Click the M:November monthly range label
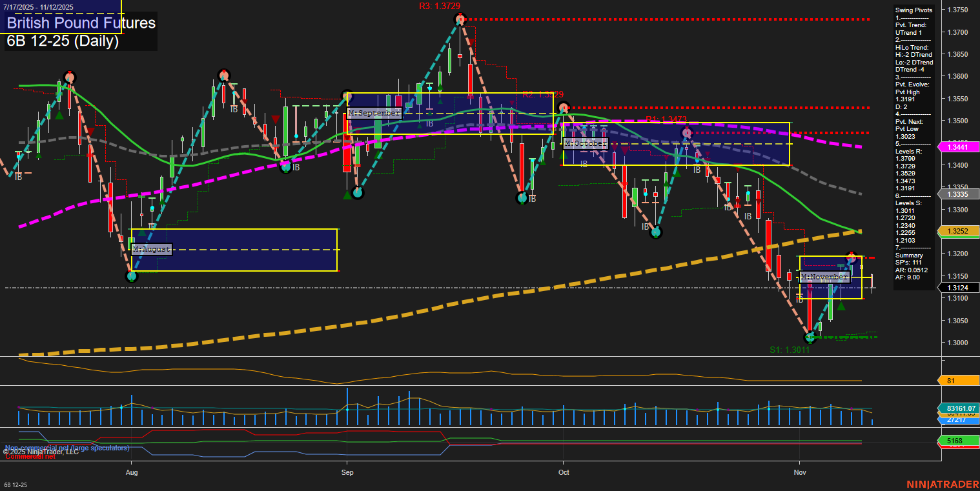 [x=824, y=277]
